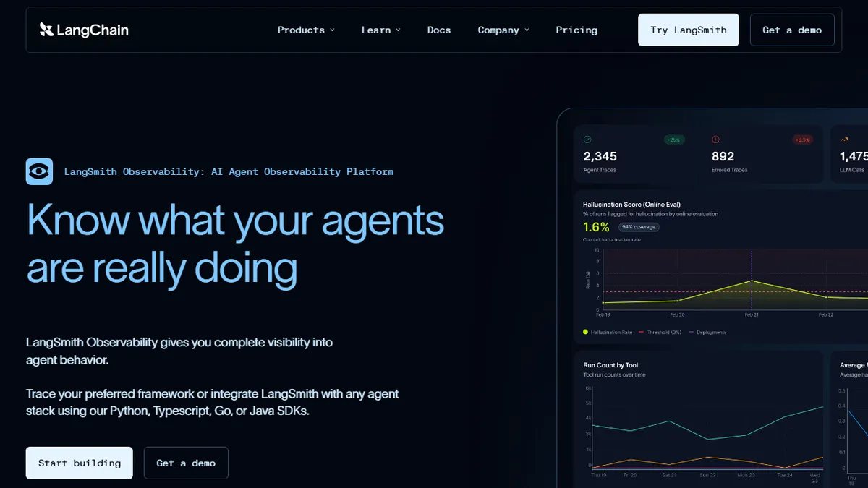Click the +25% badge on Agent Traces
Image resolution: width=868 pixels, height=488 pixels.
(674, 140)
